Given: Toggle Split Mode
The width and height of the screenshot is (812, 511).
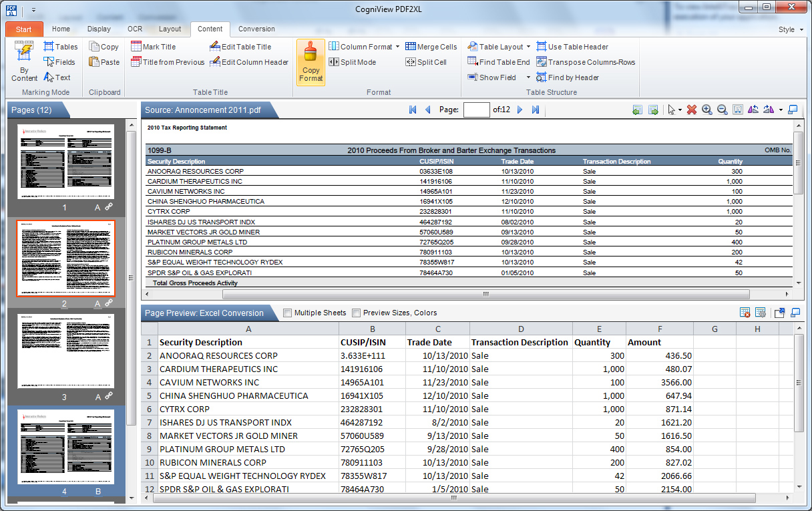Looking at the screenshot, I should 352,62.
